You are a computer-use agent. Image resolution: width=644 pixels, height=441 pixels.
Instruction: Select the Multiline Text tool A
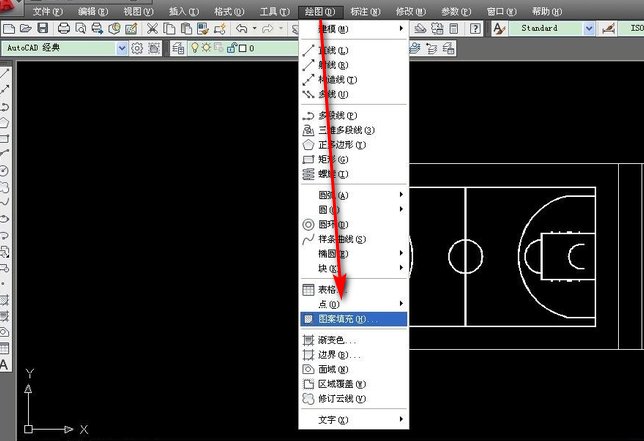(4, 365)
